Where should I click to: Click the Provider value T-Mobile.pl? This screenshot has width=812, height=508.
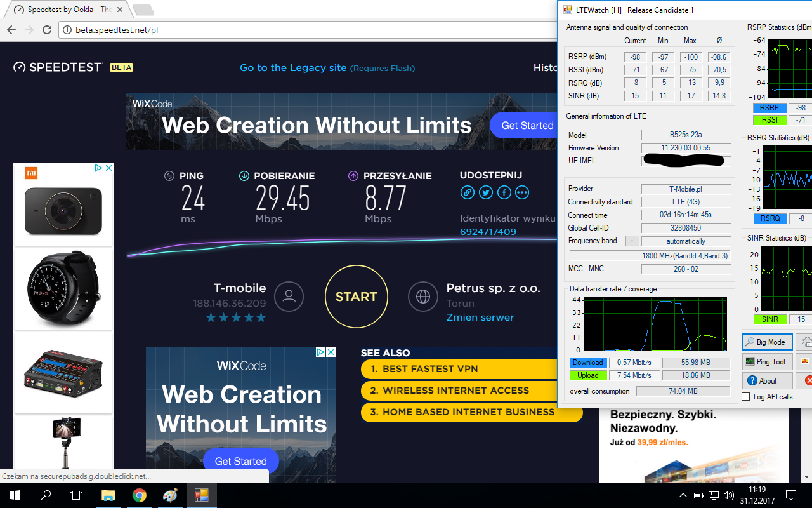(686, 189)
